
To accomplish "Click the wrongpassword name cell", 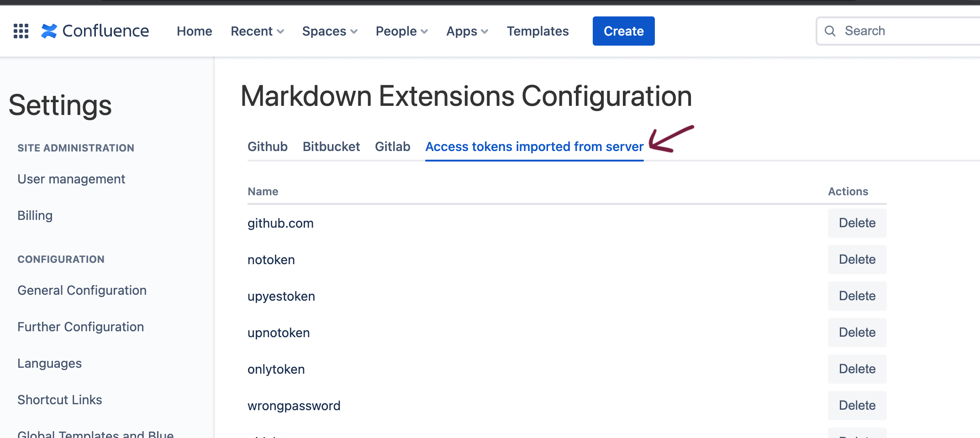I will 294,406.
